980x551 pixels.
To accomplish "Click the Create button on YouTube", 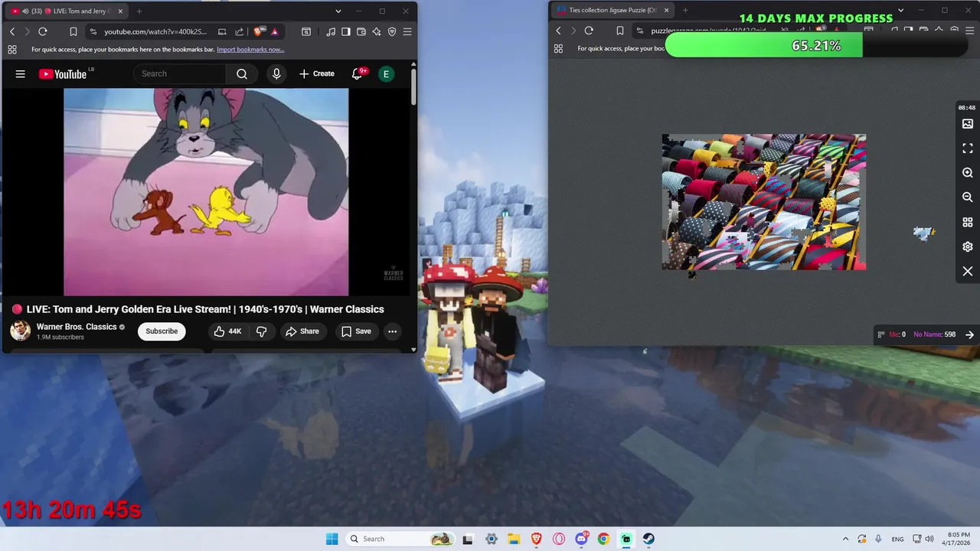I will 317,73.
